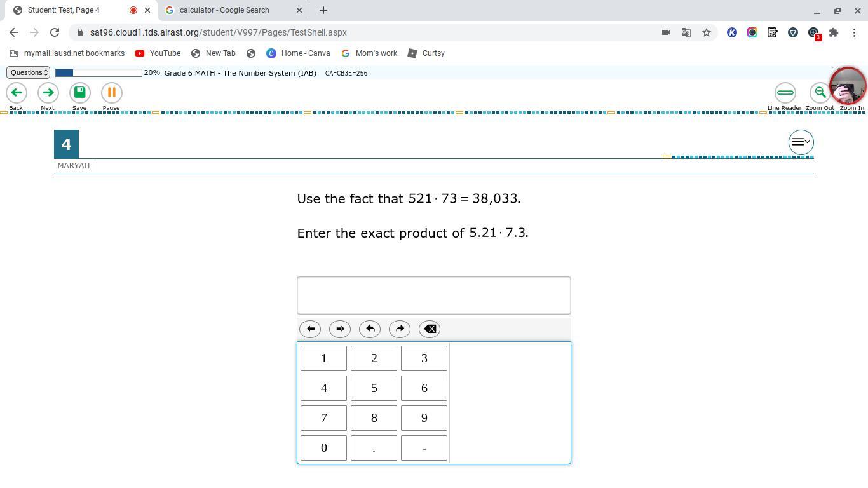Insert a decimal point from keypad
Viewport: 868px width, 488px height.
374,448
